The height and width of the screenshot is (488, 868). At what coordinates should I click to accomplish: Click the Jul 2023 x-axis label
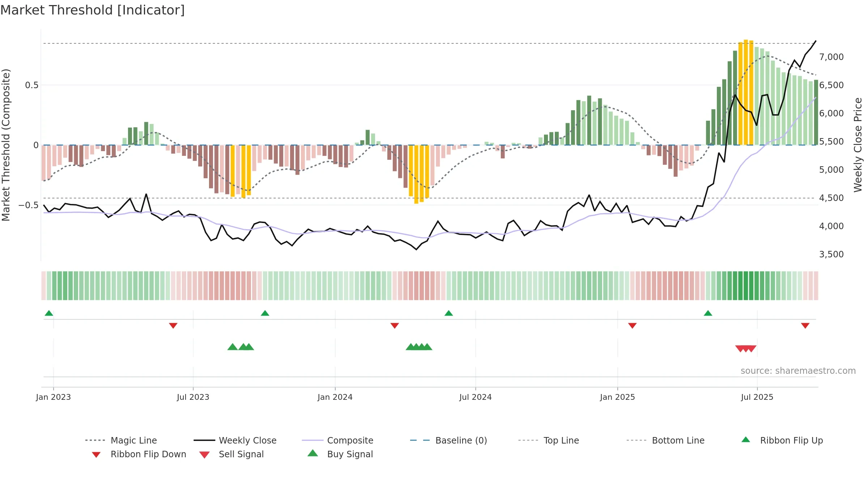coord(193,397)
